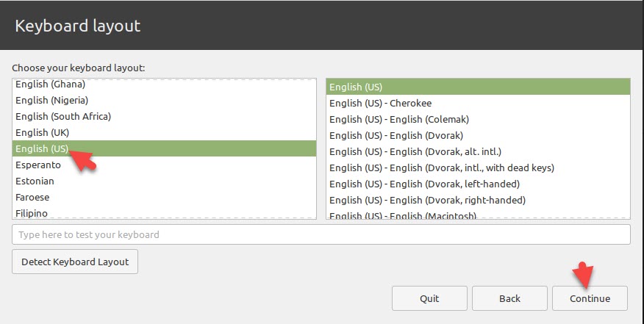Choose Esperanto keyboard layout
Image resolution: width=644 pixels, height=324 pixels.
click(x=38, y=165)
